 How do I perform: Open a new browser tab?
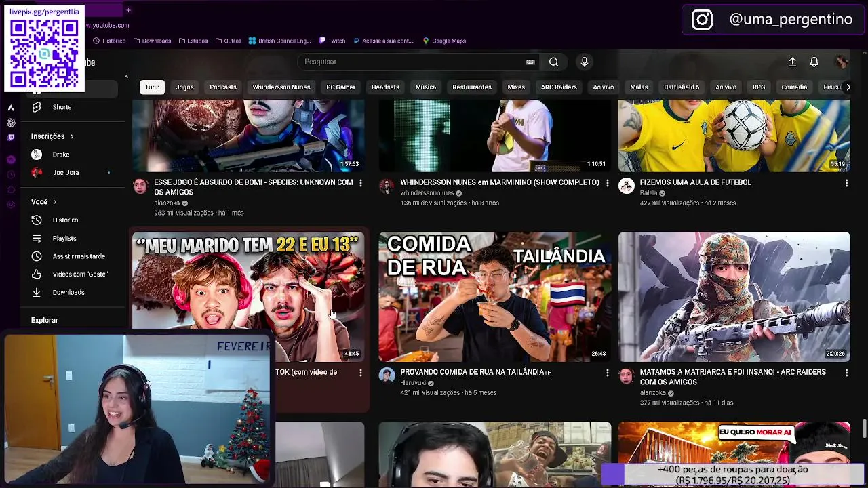(128, 10)
